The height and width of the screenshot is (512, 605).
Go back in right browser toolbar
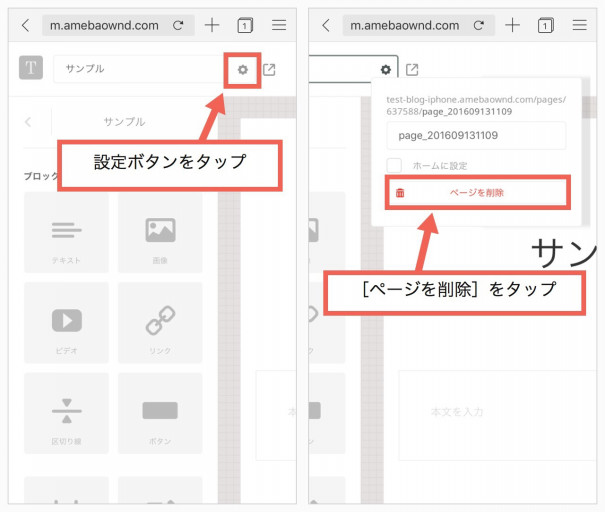click(x=326, y=25)
